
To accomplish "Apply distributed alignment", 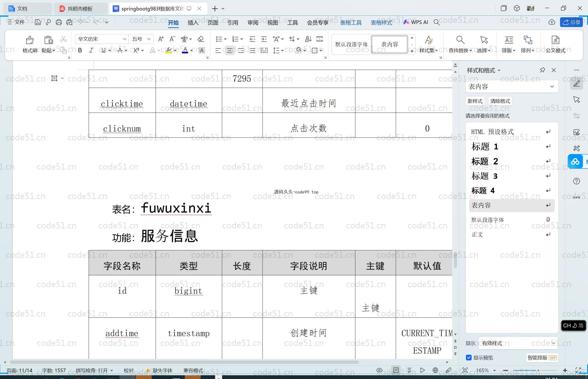I will tap(264, 50).
